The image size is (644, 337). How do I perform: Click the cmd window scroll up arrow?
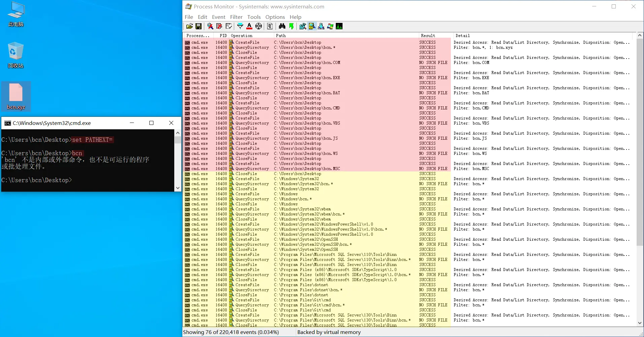click(x=178, y=133)
